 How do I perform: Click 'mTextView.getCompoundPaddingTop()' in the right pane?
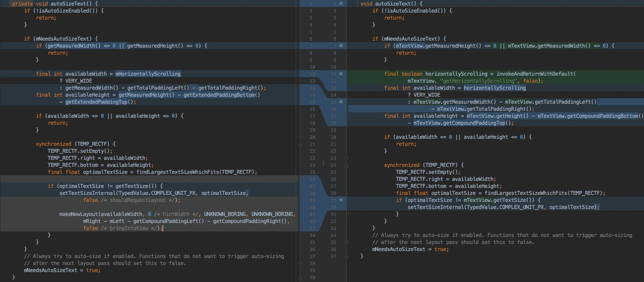[462, 123]
